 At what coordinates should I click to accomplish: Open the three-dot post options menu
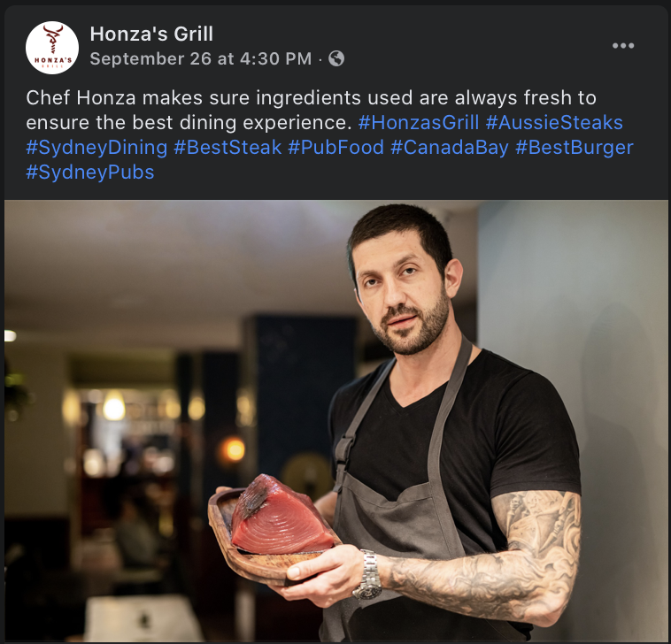622,46
